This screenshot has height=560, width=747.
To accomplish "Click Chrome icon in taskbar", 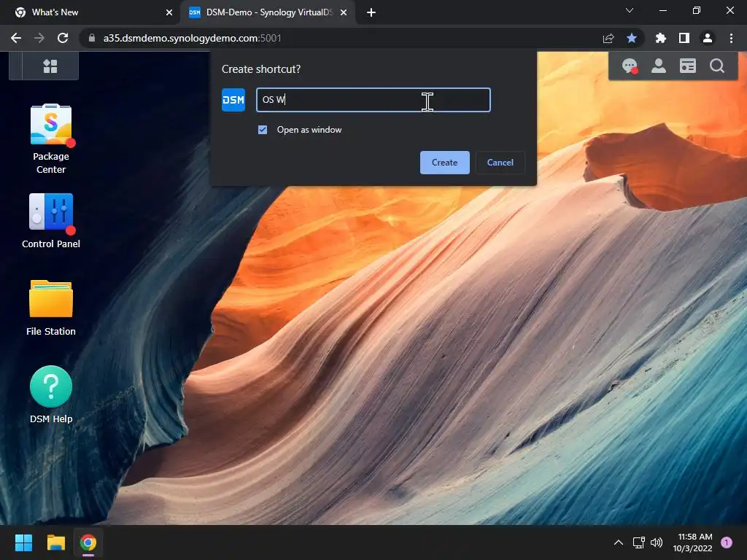I will 88,542.
